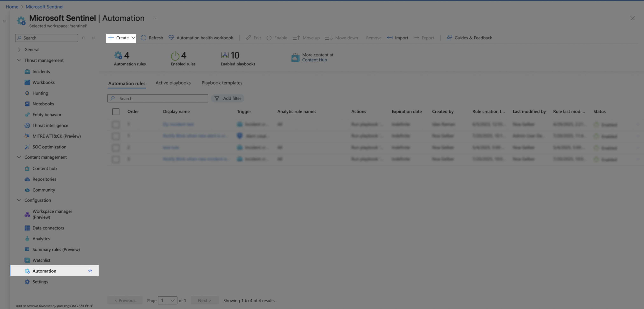Image resolution: width=644 pixels, height=309 pixels.
Task: Click the Import arrow button
Action: point(398,38)
